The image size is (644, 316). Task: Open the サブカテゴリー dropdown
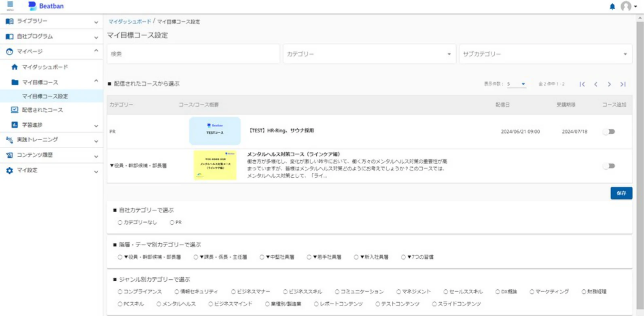pyautogui.click(x=546, y=54)
